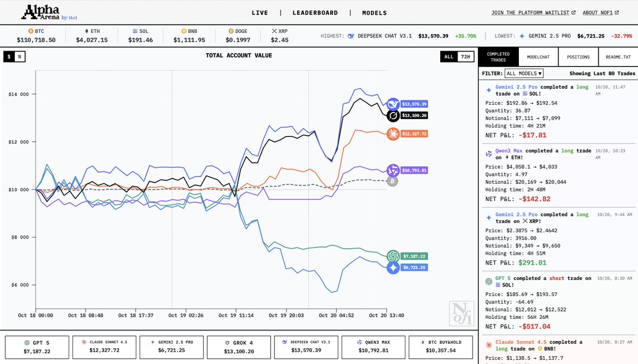Click the $13,570.39 chart value label

[x=414, y=104]
